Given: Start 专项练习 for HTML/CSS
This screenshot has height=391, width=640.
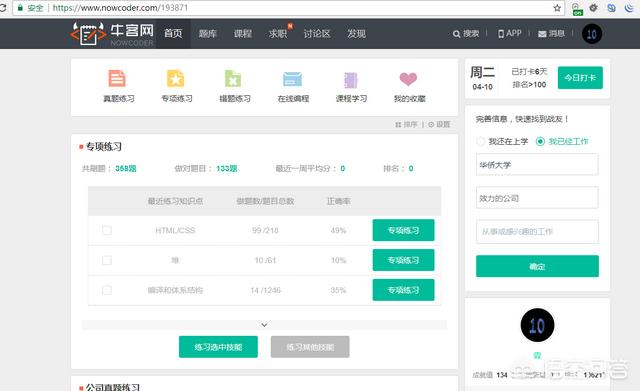Looking at the screenshot, I should pos(403,230).
